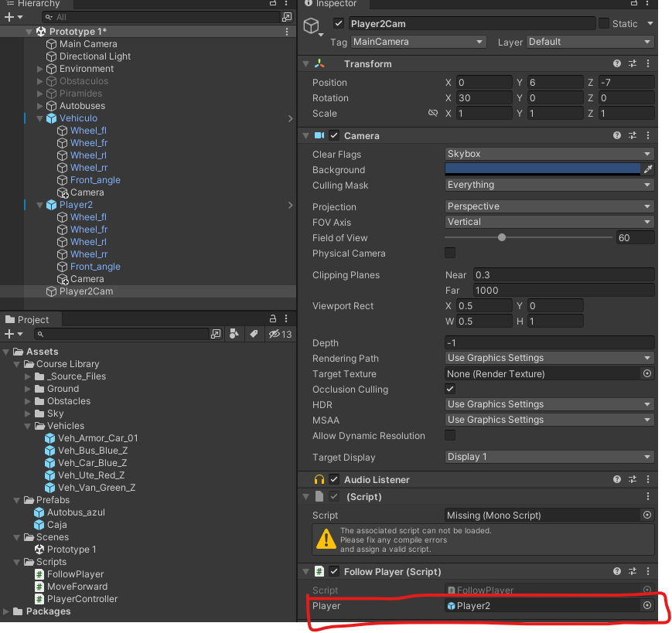Viewport: 672px width, 633px height.
Task: Enable Physical Camera checkbox
Action: tap(450, 253)
